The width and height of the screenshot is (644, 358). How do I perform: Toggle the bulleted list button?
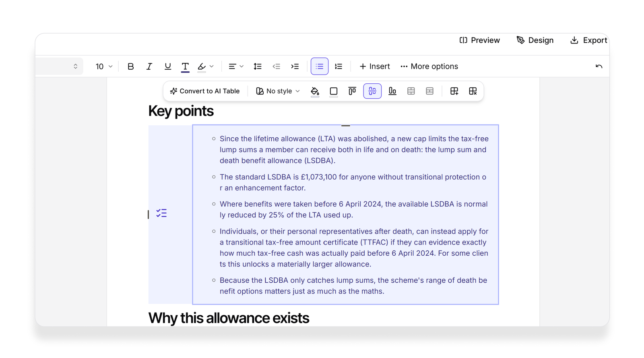tap(320, 66)
